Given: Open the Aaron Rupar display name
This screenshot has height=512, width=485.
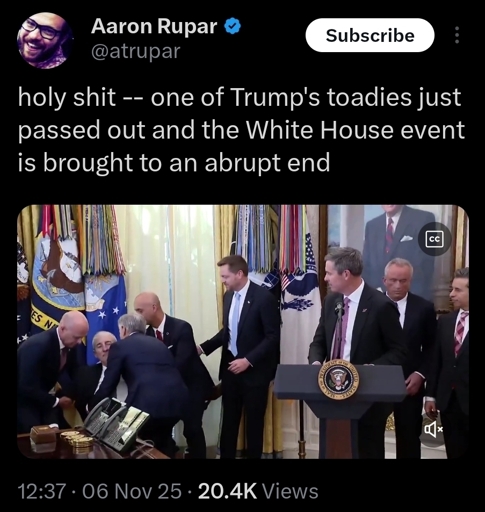Looking at the screenshot, I should [x=154, y=26].
